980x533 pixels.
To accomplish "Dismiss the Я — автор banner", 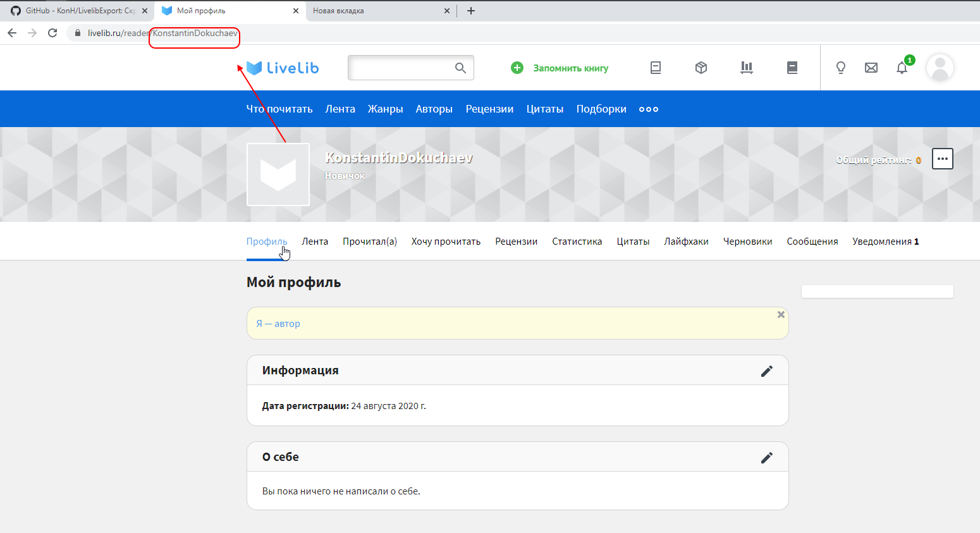I will point(781,314).
